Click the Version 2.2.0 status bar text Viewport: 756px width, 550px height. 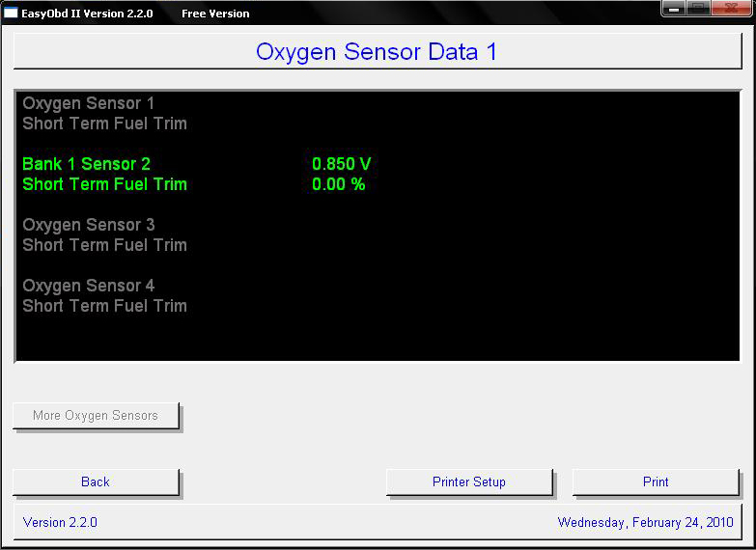(60, 523)
